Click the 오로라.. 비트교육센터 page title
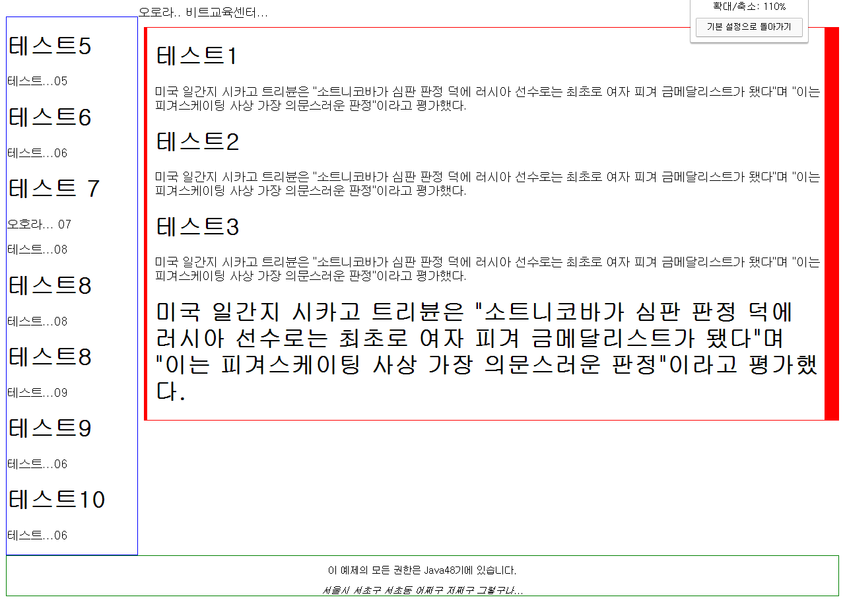 (x=203, y=11)
